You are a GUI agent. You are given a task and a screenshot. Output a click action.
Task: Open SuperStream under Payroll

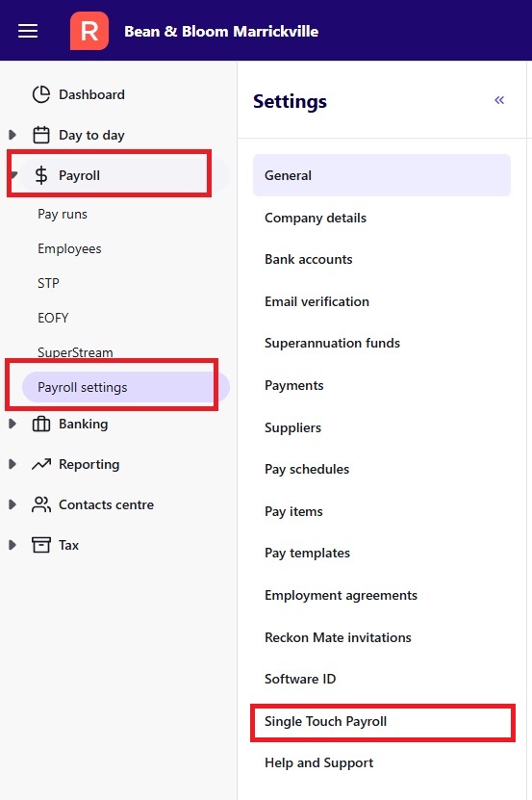click(x=75, y=352)
